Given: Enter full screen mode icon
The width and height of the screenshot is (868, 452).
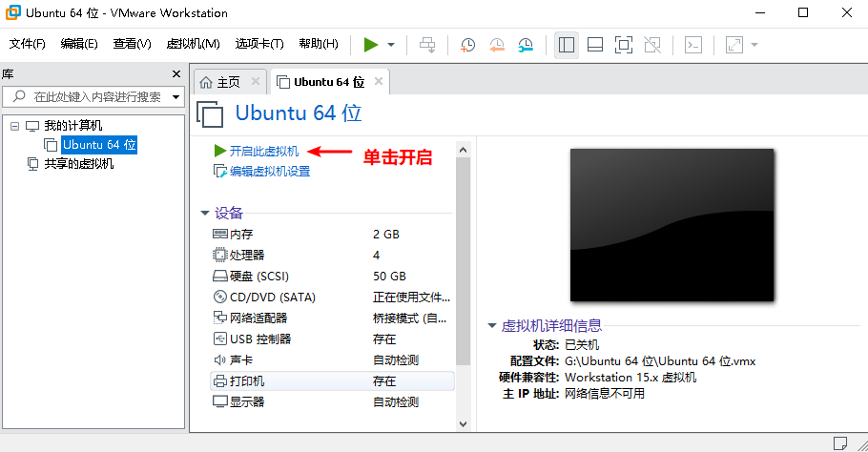Looking at the screenshot, I should (624, 45).
